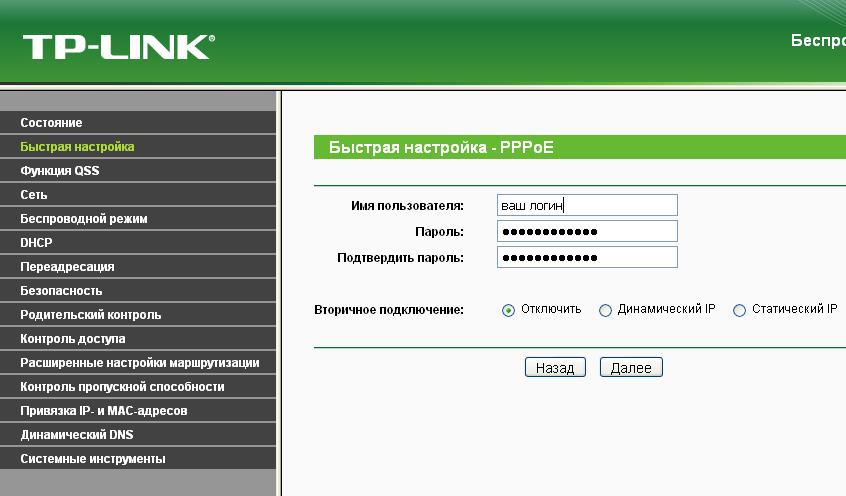Click the Подтвердить пароль: label

(400, 258)
